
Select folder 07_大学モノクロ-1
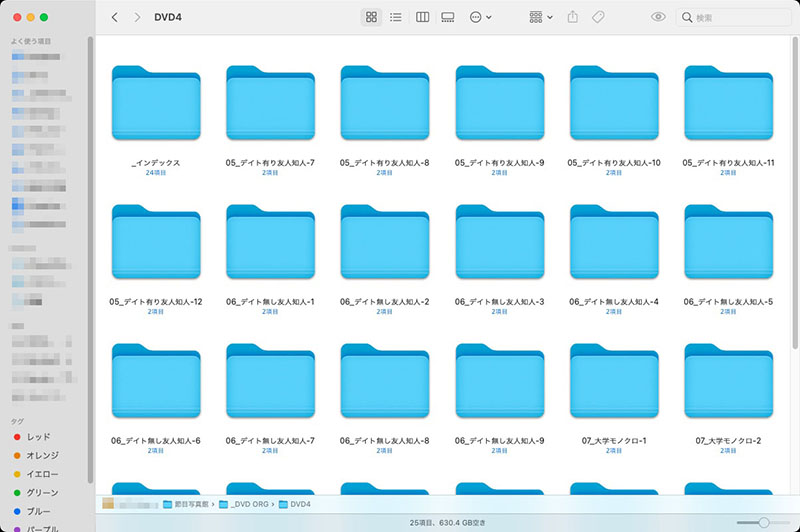coord(614,381)
